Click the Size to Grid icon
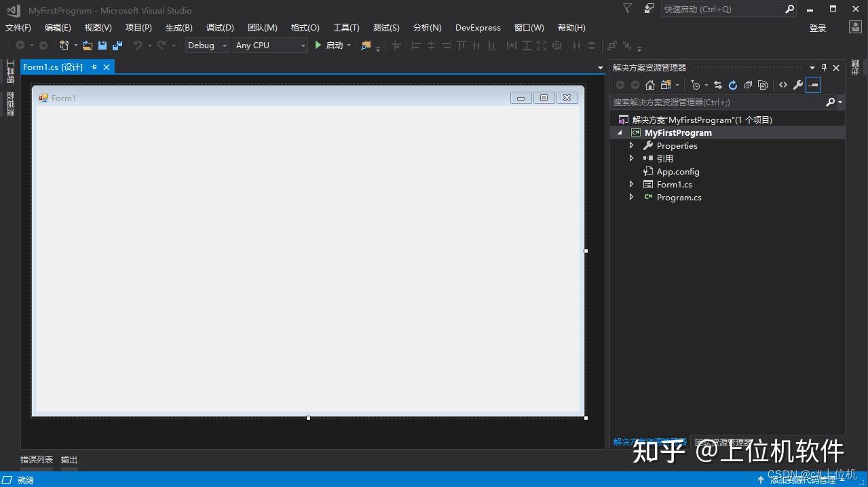Viewport: 868px width, 487px height. 556,46
